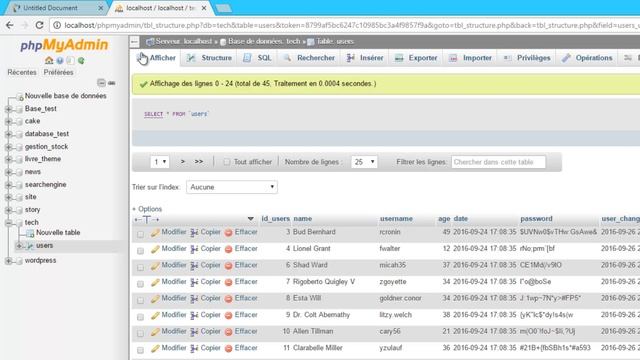
Task: Click the Récentes sidebar tab
Action: pos(22,72)
